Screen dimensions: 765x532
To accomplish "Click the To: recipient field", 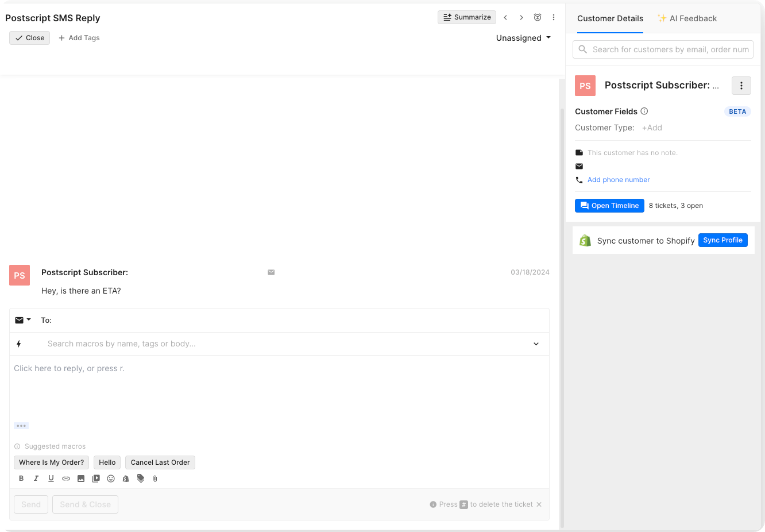I will click(x=293, y=320).
